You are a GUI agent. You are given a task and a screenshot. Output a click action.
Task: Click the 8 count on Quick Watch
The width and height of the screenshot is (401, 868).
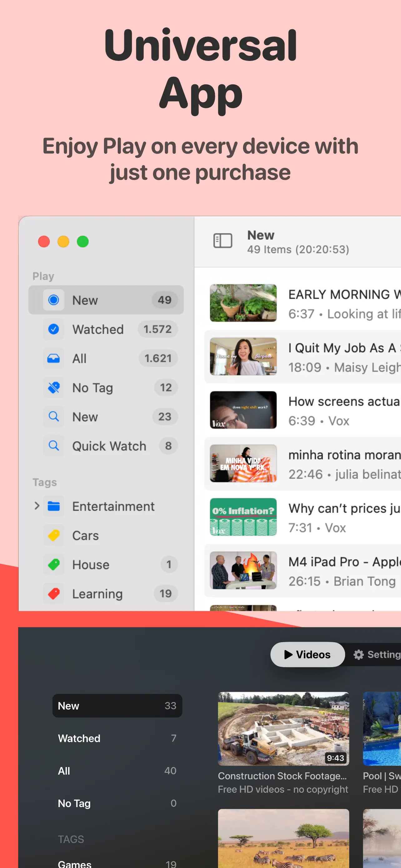click(x=168, y=446)
